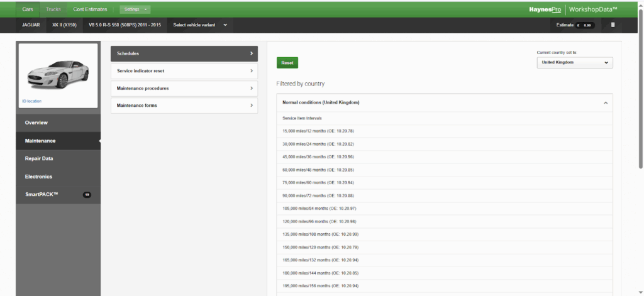Open Maintenance procedures

[184, 88]
